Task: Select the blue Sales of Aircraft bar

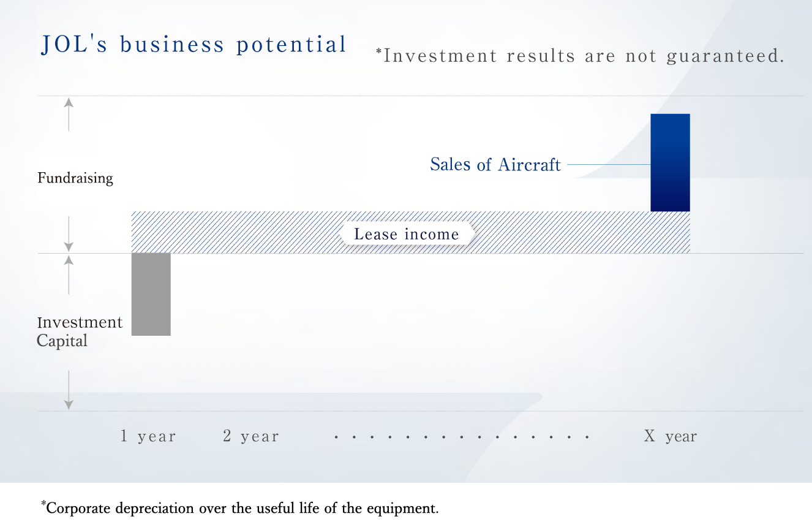Action: click(x=670, y=162)
